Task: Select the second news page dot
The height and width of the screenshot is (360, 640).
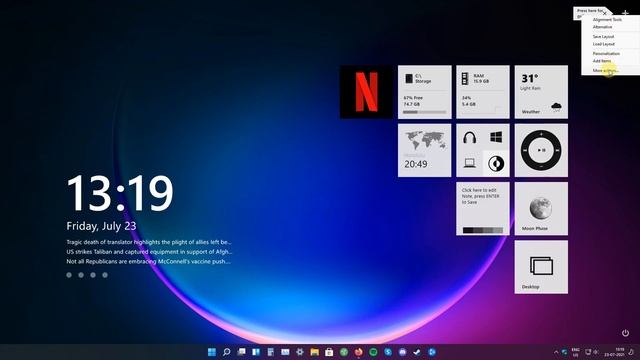Action: click(81, 275)
